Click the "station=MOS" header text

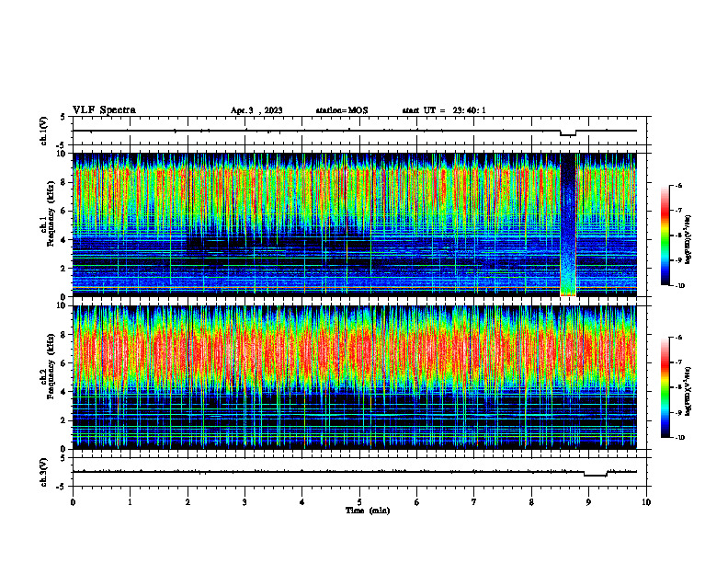click(x=342, y=110)
